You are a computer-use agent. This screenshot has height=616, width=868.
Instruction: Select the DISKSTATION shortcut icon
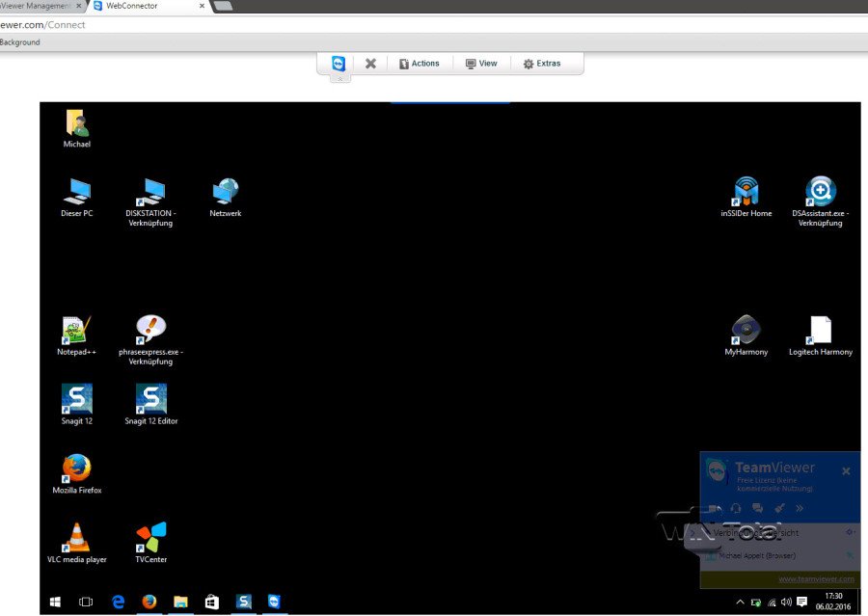pos(150,192)
